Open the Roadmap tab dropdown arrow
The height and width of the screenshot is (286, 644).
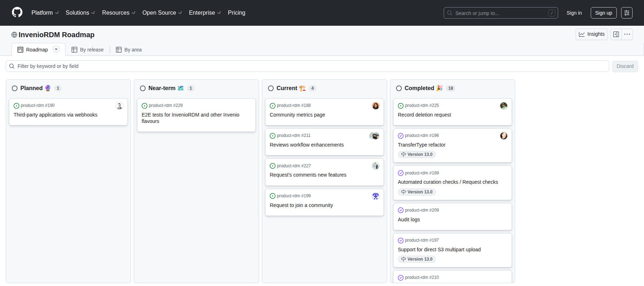pos(56,49)
